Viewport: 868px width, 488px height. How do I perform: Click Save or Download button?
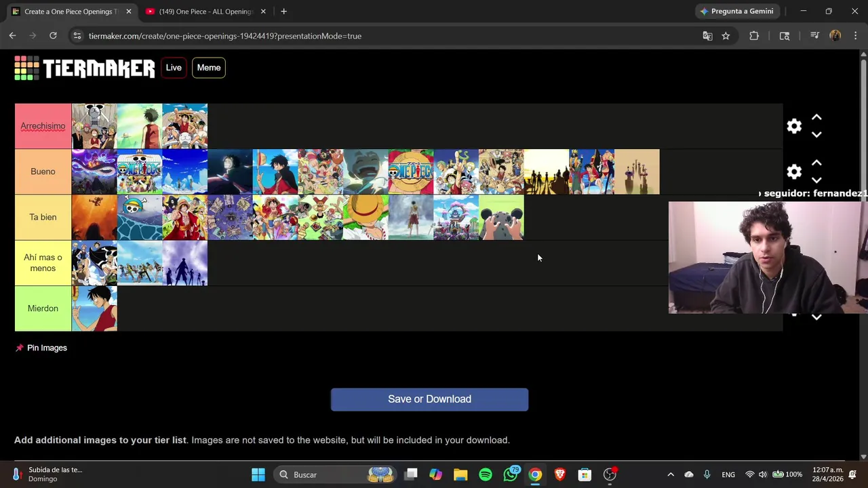point(429,399)
